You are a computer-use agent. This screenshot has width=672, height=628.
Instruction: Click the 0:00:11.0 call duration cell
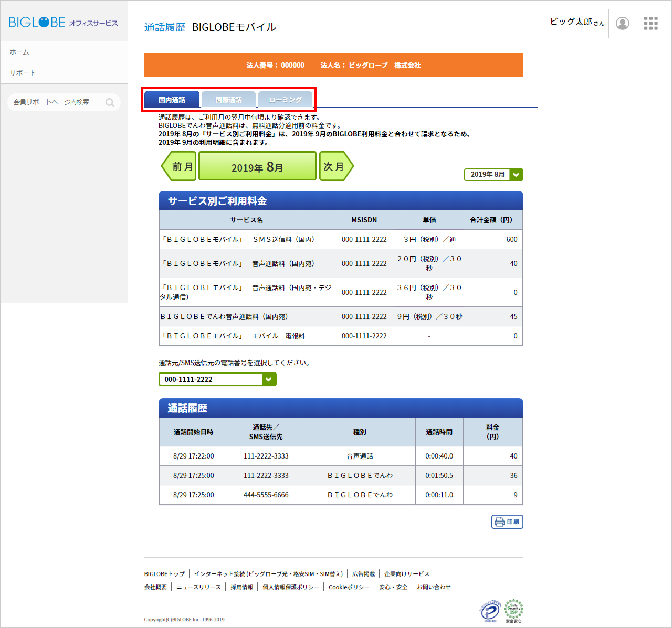click(439, 495)
